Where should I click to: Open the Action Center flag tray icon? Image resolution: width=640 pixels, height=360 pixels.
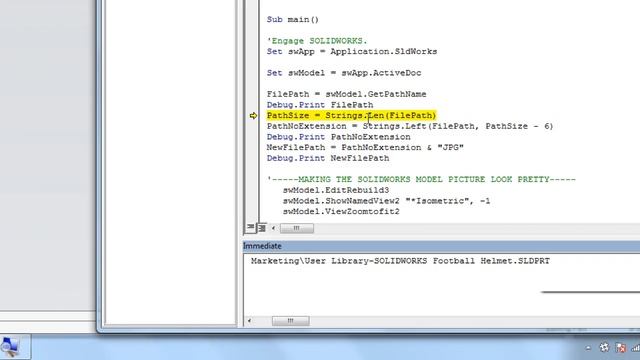(621, 348)
